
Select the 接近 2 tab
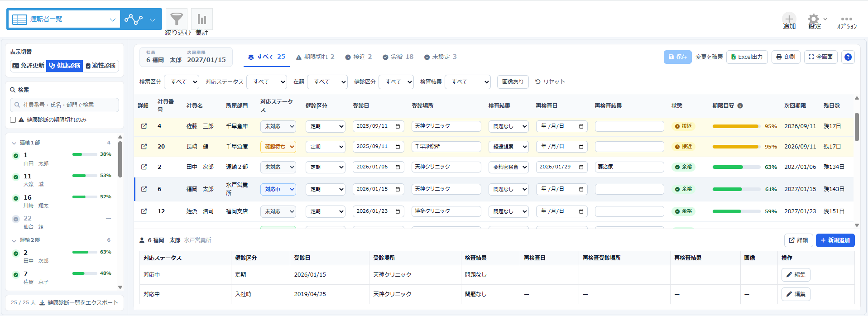pyautogui.click(x=358, y=57)
